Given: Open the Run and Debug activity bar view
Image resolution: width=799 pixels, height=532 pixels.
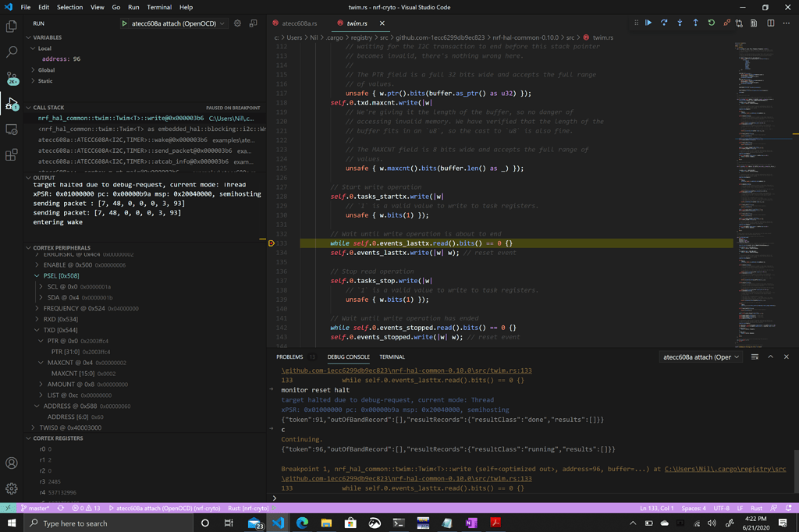Looking at the screenshot, I should pyautogui.click(x=11, y=105).
